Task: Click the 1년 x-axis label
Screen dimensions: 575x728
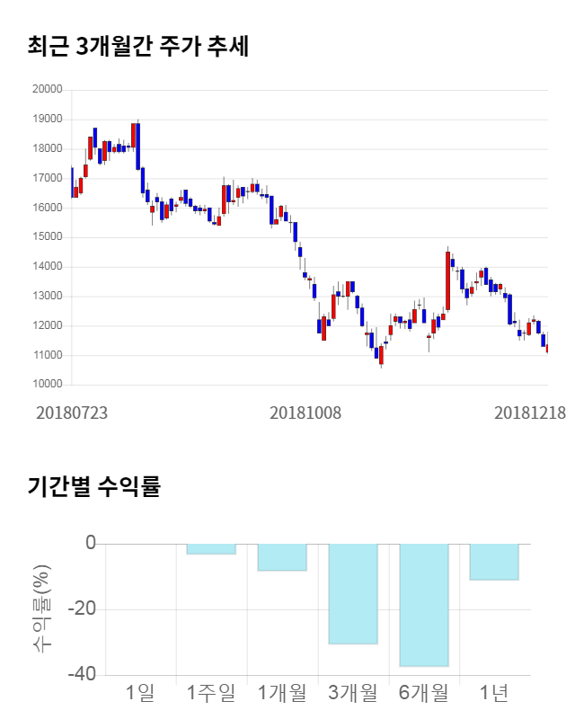Action: [494, 693]
